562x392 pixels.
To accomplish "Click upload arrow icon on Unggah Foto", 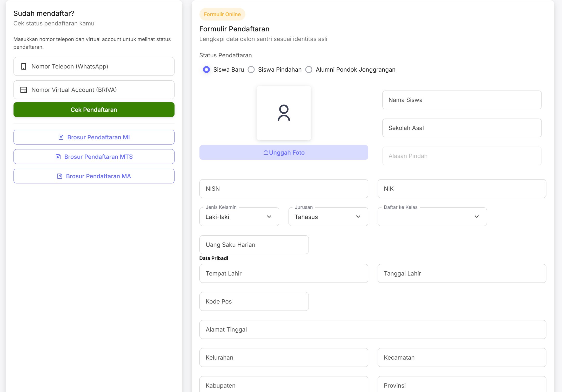I will click(266, 153).
